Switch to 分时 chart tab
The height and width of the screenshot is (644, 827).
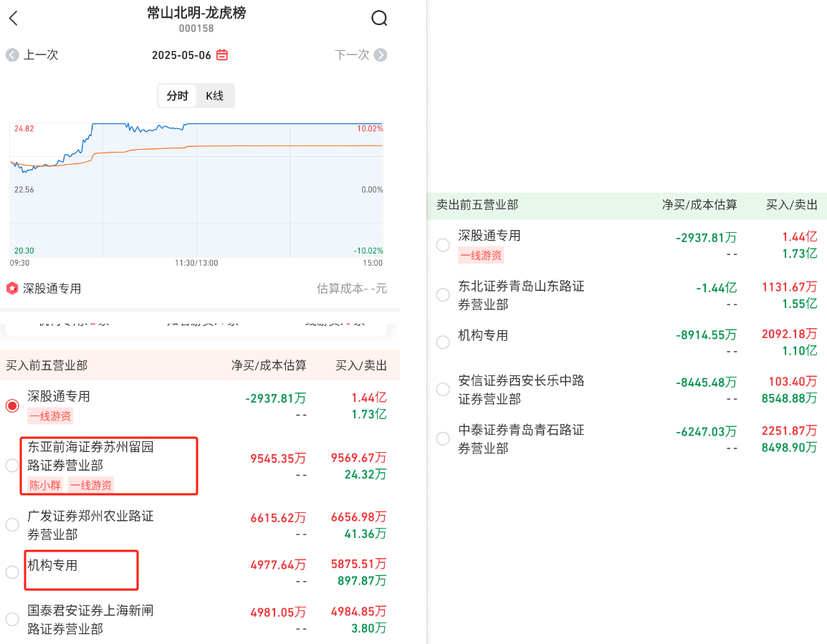coord(177,96)
